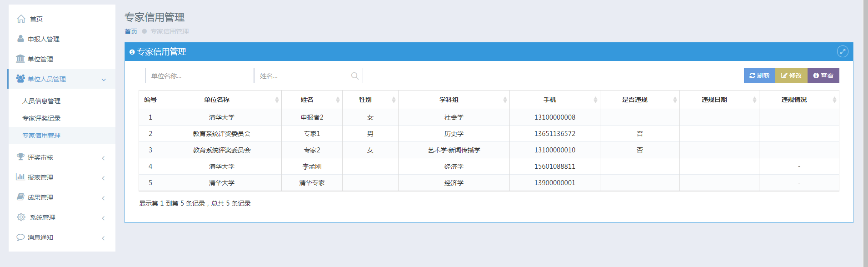Click the sort arrows on 学科组 column
The height and width of the screenshot is (267, 868).
(x=505, y=100)
